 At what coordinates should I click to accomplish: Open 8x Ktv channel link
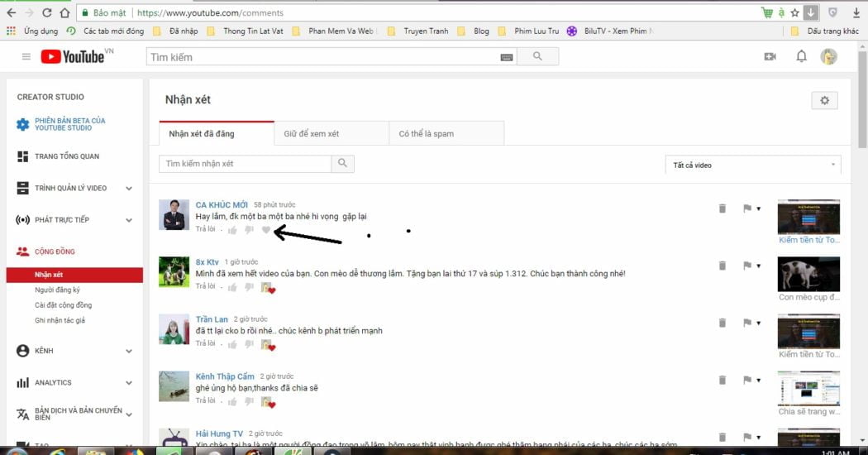coord(207,261)
